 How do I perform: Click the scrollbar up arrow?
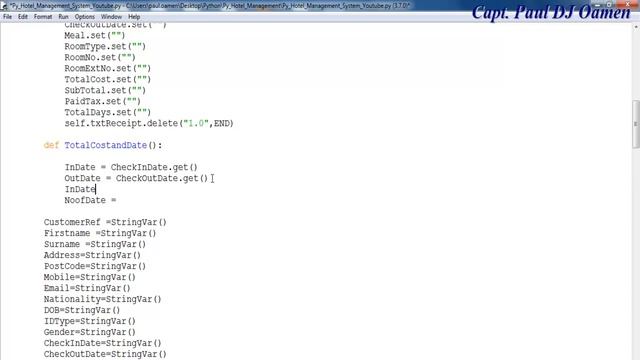click(x=636, y=27)
